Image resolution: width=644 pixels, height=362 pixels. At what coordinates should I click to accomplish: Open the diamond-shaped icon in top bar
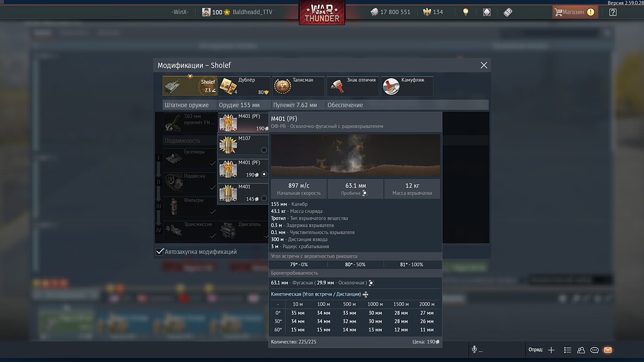point(487,12)
